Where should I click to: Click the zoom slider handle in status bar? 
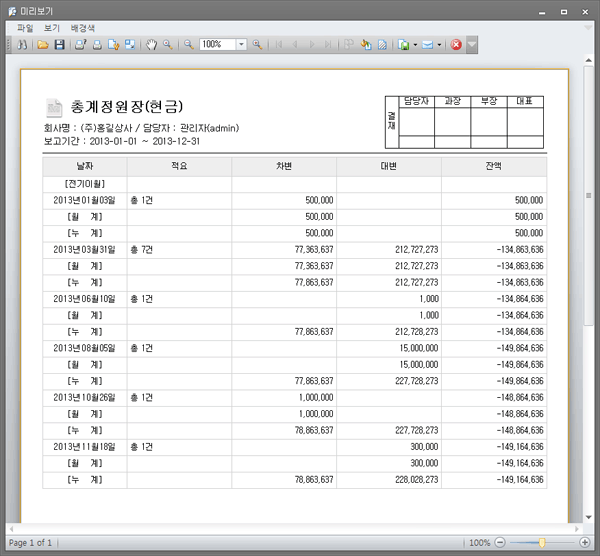point(542,542)
